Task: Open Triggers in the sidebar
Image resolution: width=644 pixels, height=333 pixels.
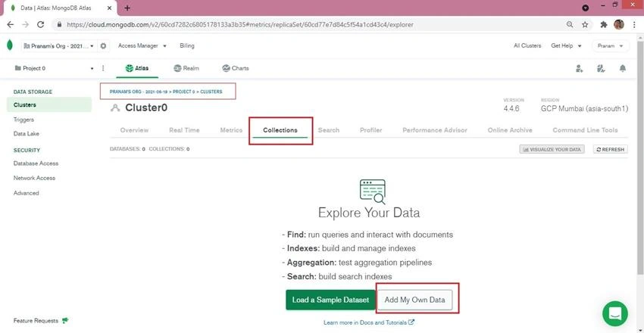Action: (23, 120)
